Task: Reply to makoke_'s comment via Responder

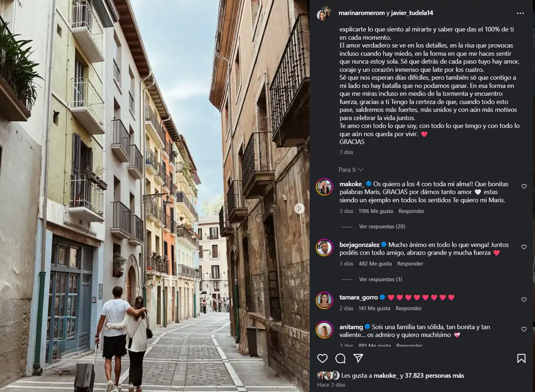Action: coord(411,211)
